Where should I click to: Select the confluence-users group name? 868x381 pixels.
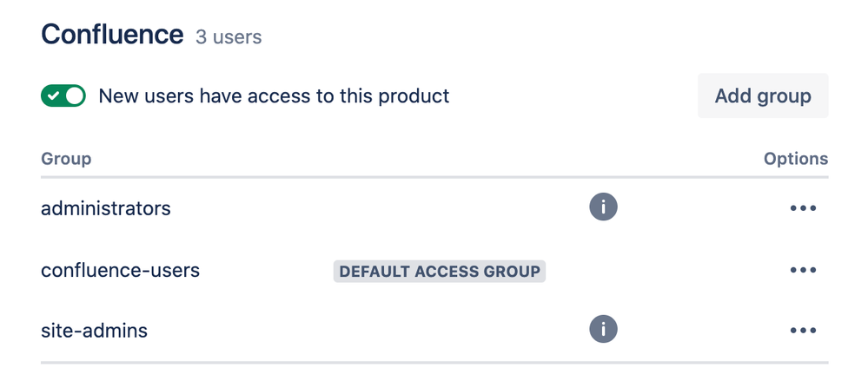click(x=120, y=271)
